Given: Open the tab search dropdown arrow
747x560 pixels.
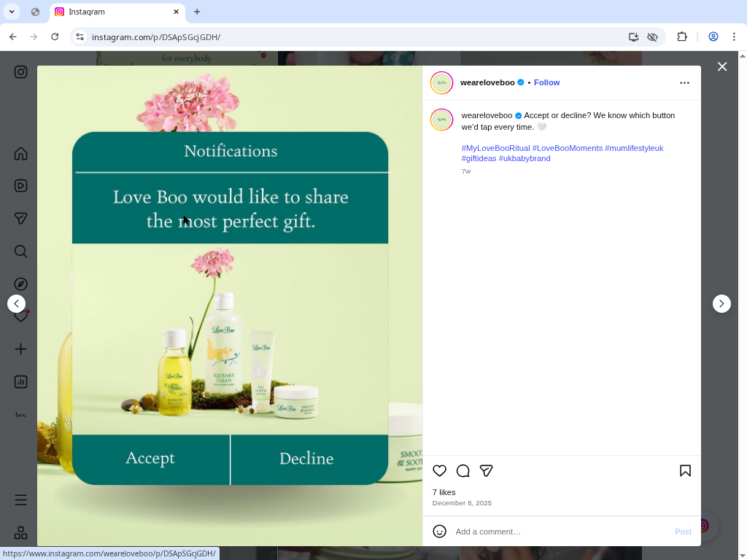Looking at the screenshot, I should click(x=12, y=12).
